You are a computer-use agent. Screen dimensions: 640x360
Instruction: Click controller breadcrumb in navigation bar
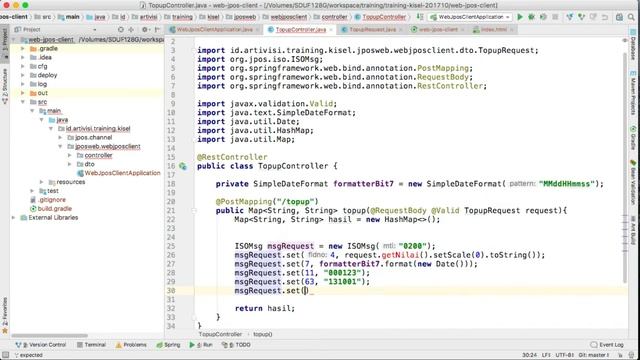pyautogui.click(x=331, y=17)
